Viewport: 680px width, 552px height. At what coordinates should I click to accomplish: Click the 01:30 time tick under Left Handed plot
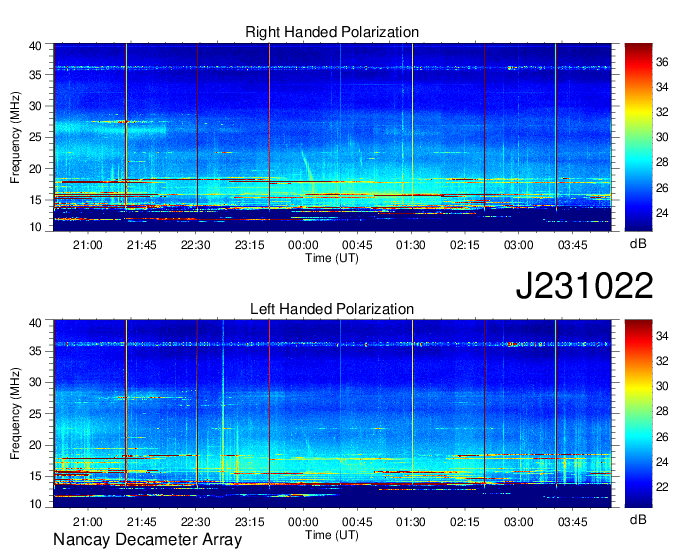pos(411,522)
